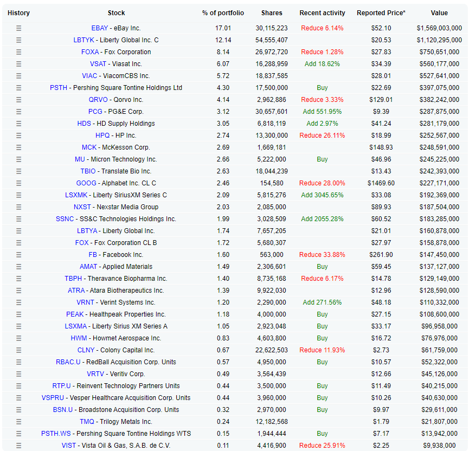The height and width of the screenshot is (451, 476).
Task: Open the HPQ ticker link
Action: coord(102,136)
